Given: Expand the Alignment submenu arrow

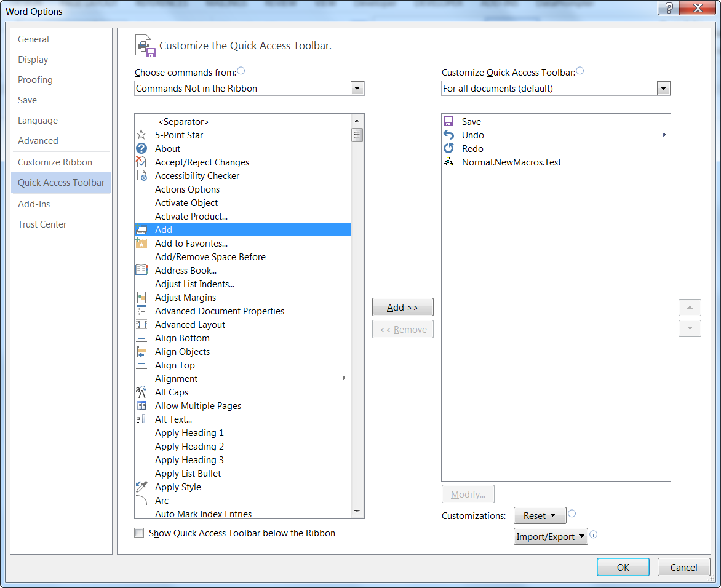Looking at the screenshot, I should pyautogui.click(x=344, y=378).
